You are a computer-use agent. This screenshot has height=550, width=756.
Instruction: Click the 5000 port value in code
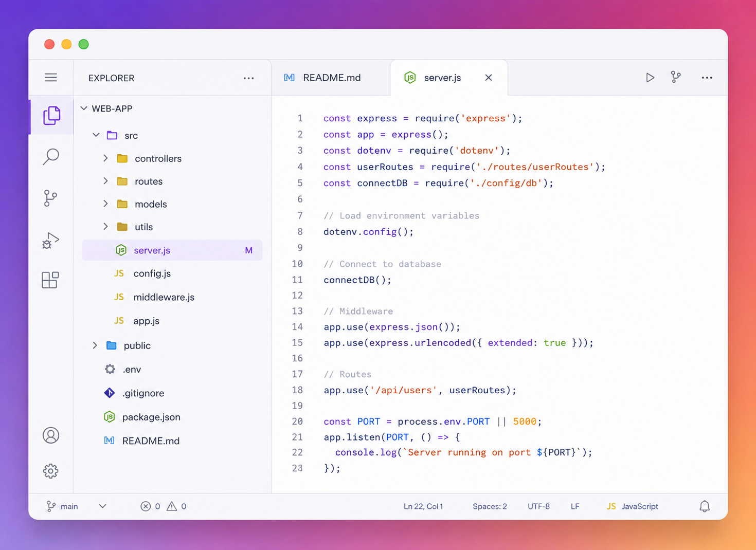point(525,421)
